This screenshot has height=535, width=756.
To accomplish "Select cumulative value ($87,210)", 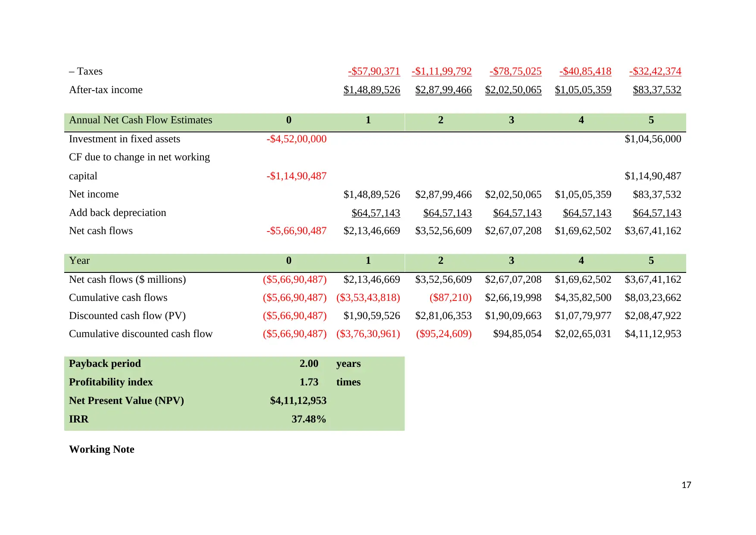I will 450,297.
